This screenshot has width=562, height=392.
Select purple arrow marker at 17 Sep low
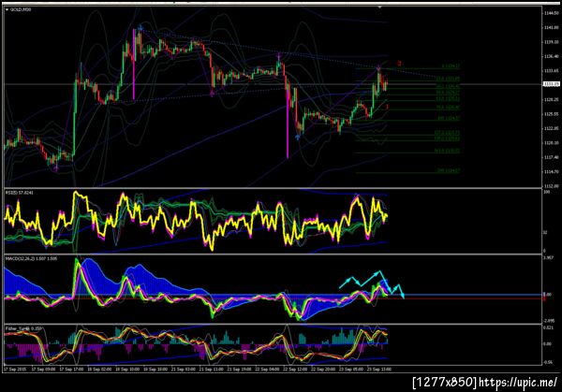tap(55, 167)
